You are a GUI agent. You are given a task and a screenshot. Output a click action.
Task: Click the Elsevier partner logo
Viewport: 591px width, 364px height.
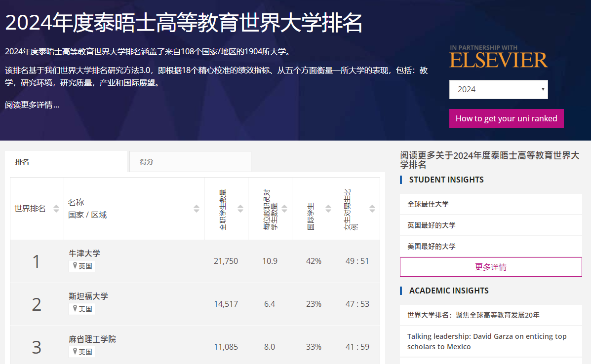click(498, 57)
